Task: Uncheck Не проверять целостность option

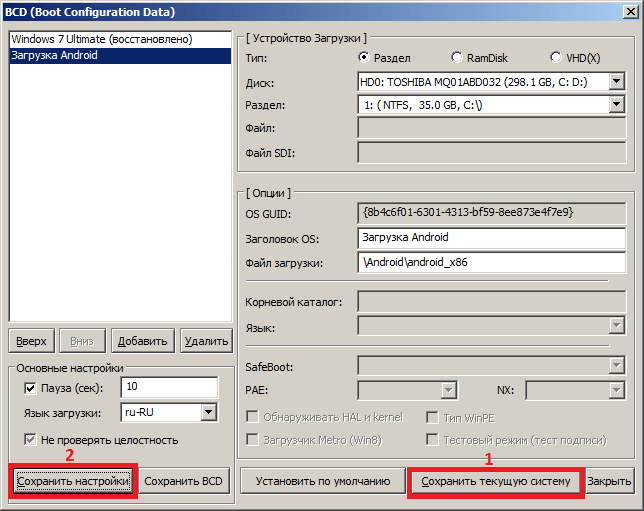Action: pos(29,440)
